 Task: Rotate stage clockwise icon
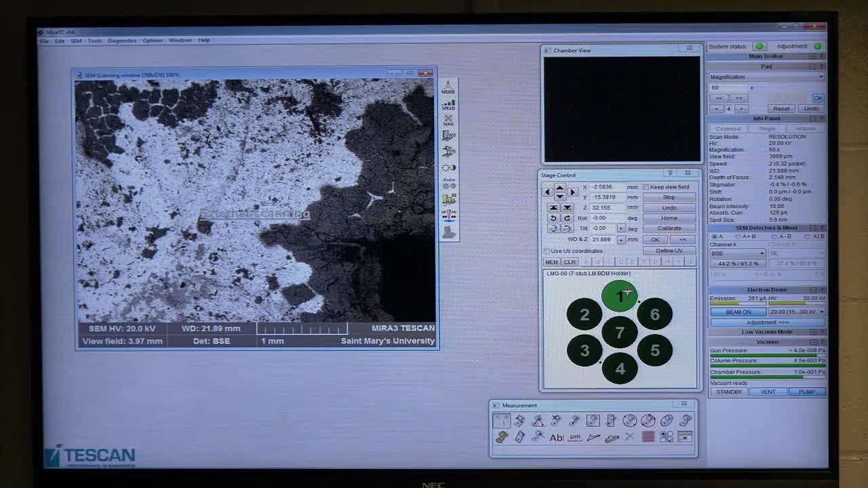click(x=567, y=218)
